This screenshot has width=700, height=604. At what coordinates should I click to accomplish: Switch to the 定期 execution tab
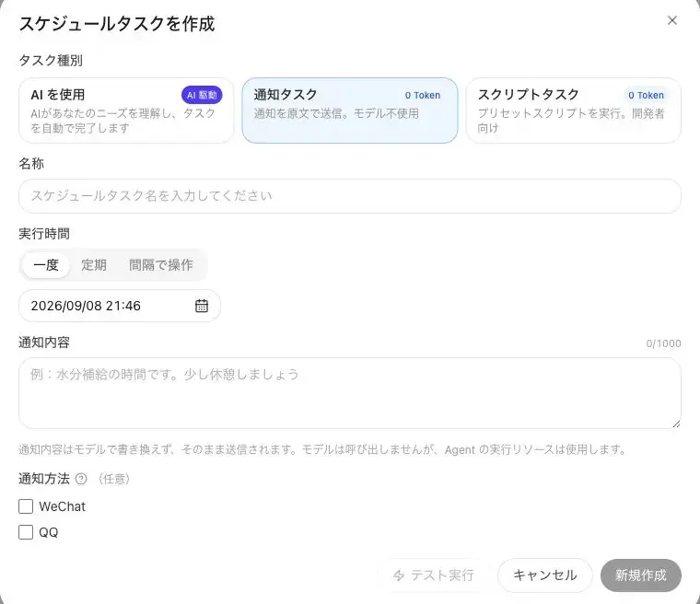pos(94,265)
